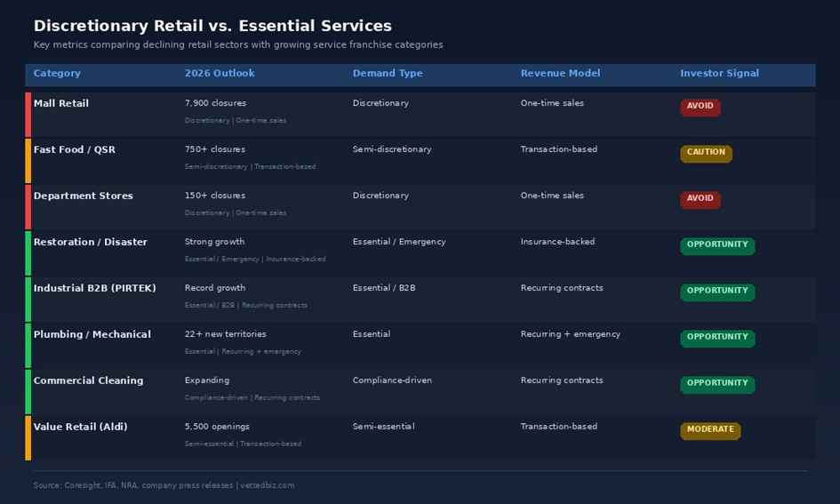Click the 'Semi-essential' demand type cell
This screenshot has height=504, width=840.
[384, 427]
